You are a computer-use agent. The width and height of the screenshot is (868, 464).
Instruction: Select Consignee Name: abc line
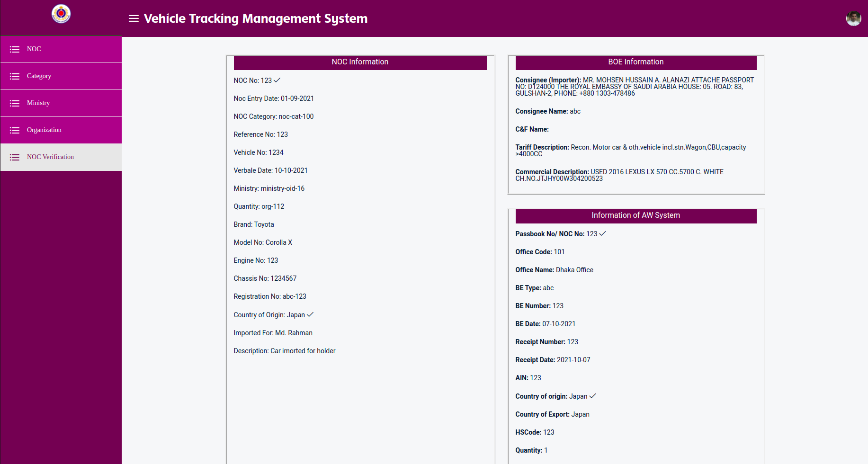[x=548, y=111]
